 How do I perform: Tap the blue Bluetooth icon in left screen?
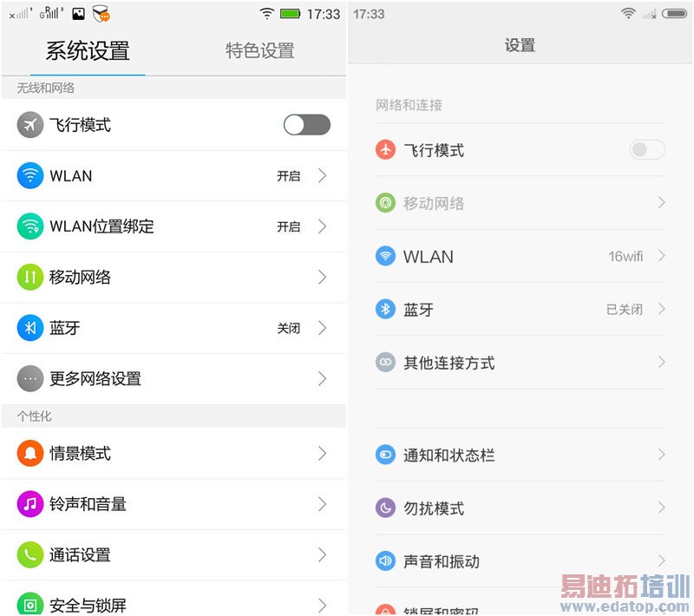(x=30, y=327)
